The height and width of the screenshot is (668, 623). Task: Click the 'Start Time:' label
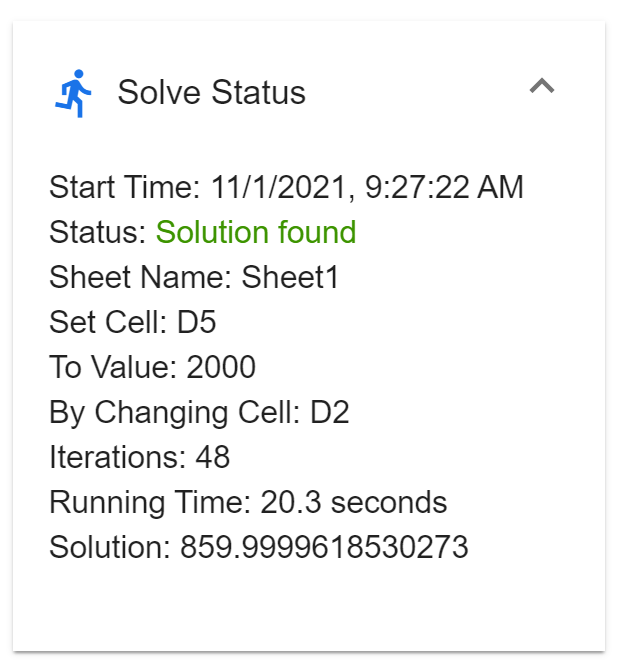[125, 188]
